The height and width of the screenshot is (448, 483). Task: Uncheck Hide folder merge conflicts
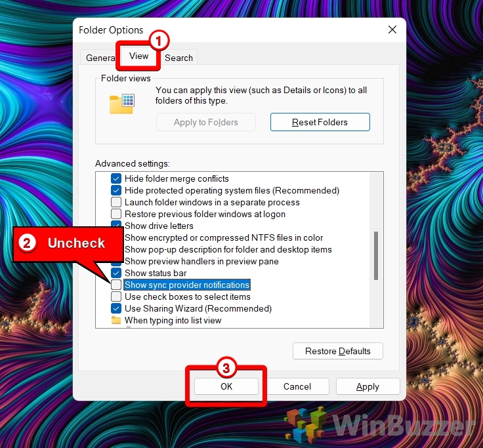(x=116, y=178)
